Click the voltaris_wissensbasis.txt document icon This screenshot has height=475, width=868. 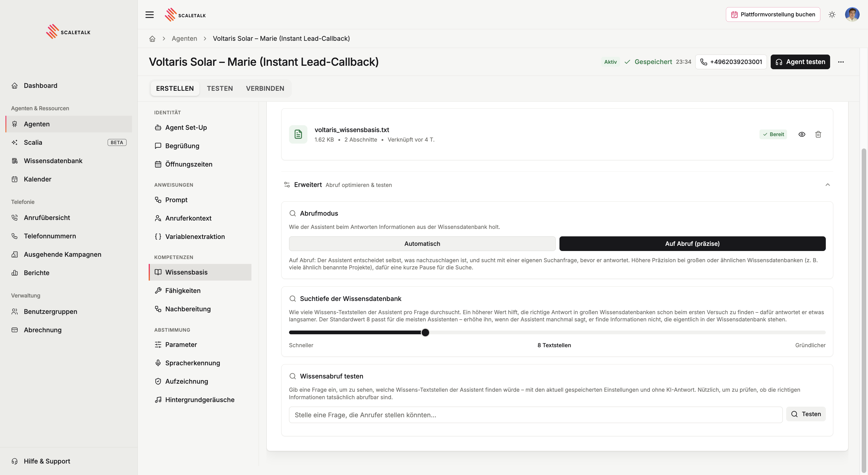click(298, 134)
